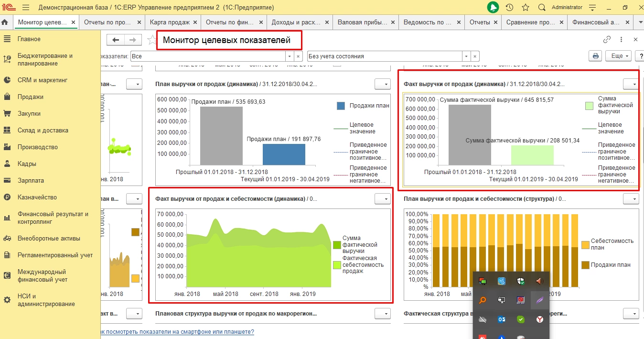This screenshot has width=644, height=339.
Task: Open Казначейство section in sidebar
Action: pos(37,197)
